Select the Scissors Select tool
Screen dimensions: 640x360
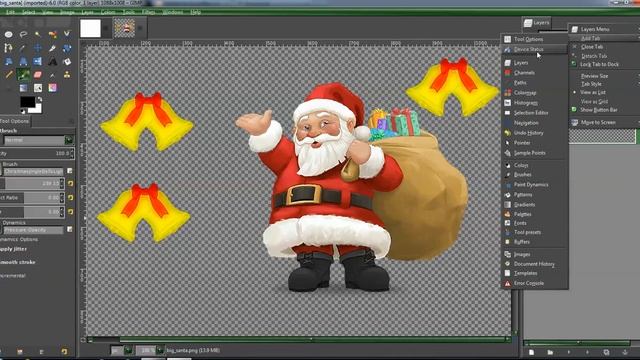[x=67, y=34]
